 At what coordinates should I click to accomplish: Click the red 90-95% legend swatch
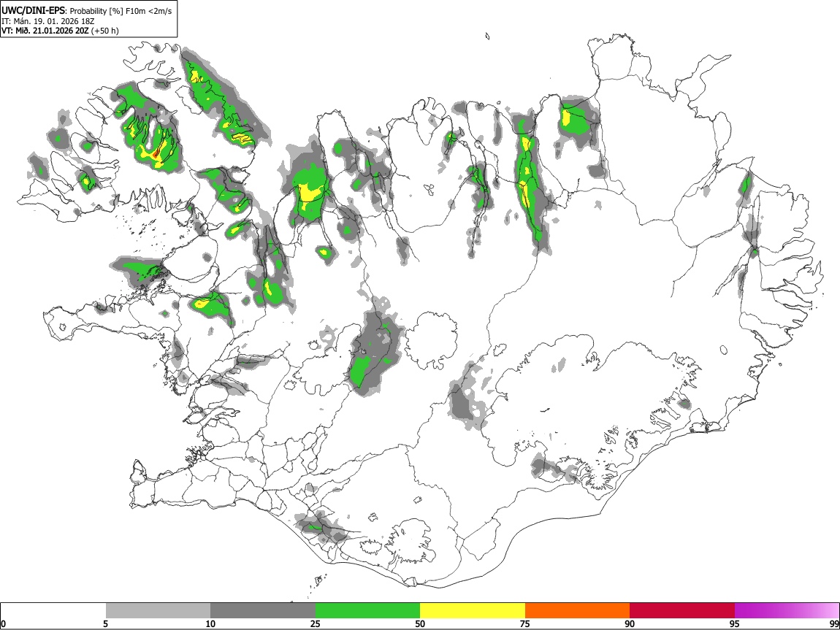[x=682, y=611]
